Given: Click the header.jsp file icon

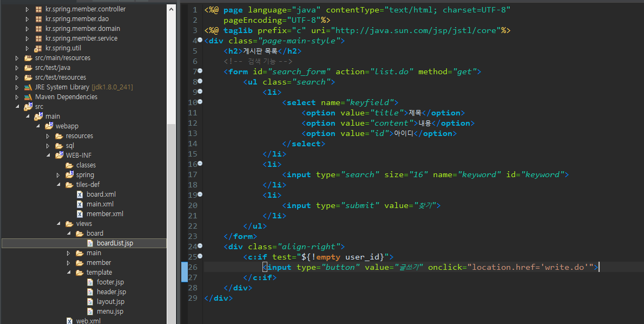Looking at the screenshot, I should pyautogui.click(x=90, y=292).
